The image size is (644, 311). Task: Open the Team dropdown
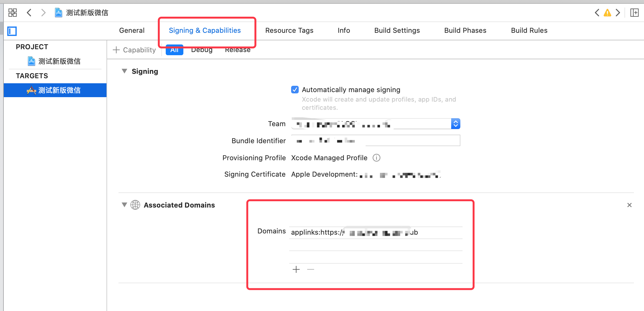tap(376, 124)
